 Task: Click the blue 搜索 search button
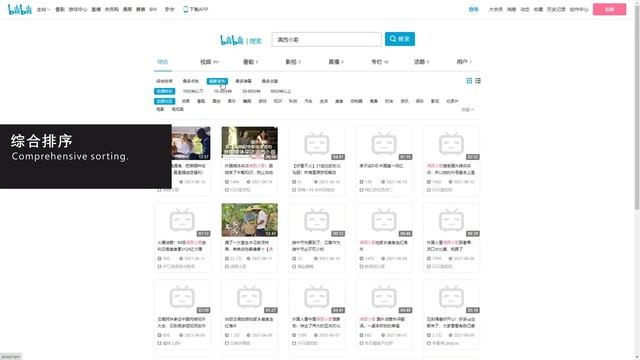[400, 39]
